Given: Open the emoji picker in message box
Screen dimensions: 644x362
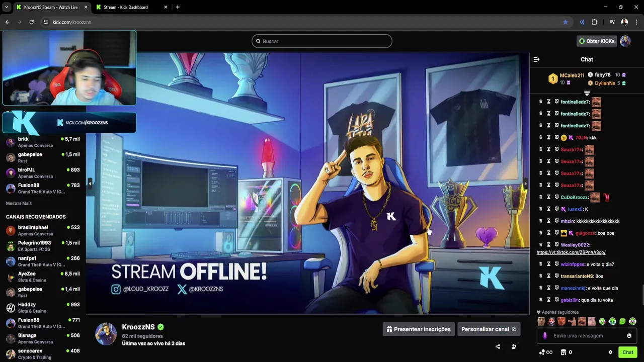Looking at the screenshot, I should tap(629, 336).
